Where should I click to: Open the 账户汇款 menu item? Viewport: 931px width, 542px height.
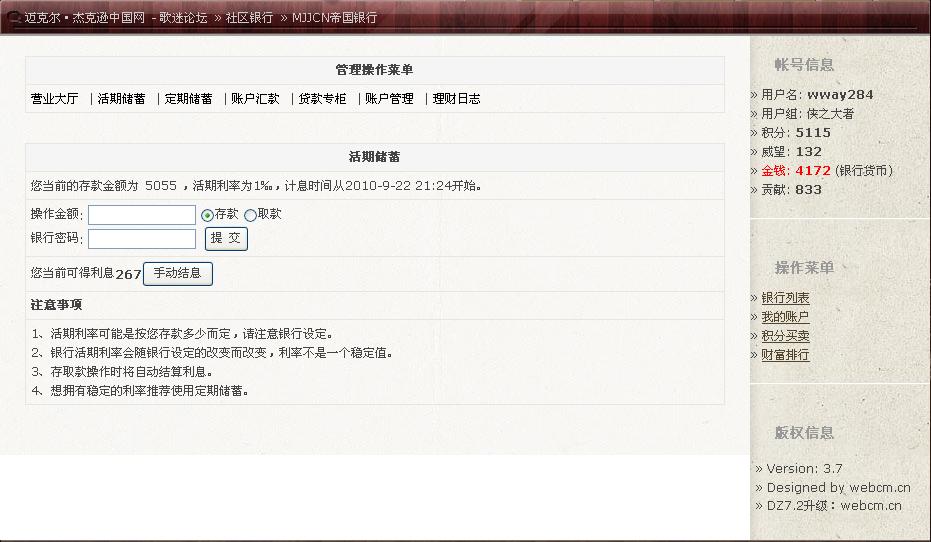coord(255,99)
